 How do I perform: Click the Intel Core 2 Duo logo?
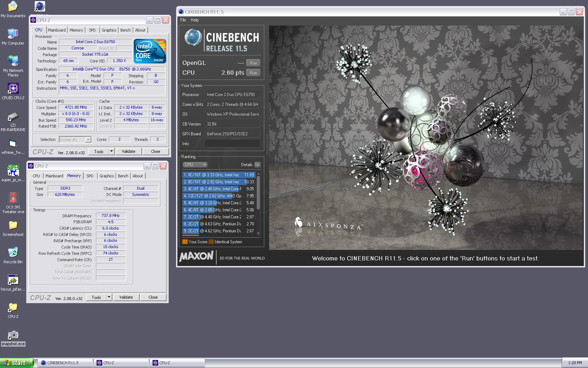pyautogui.click(x=150, y=51)
